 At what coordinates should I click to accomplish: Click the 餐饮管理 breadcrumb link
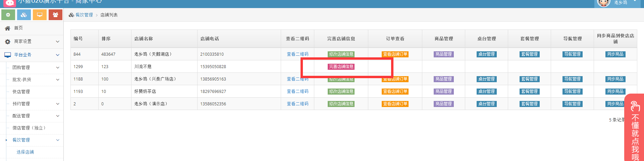pos(84,15)
